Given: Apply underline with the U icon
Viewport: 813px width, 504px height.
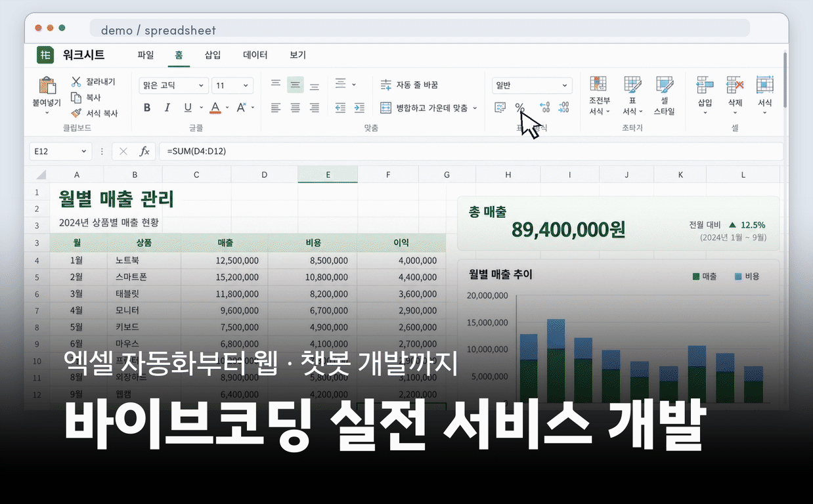Looking at the screenshot, I should pos(188,108).
